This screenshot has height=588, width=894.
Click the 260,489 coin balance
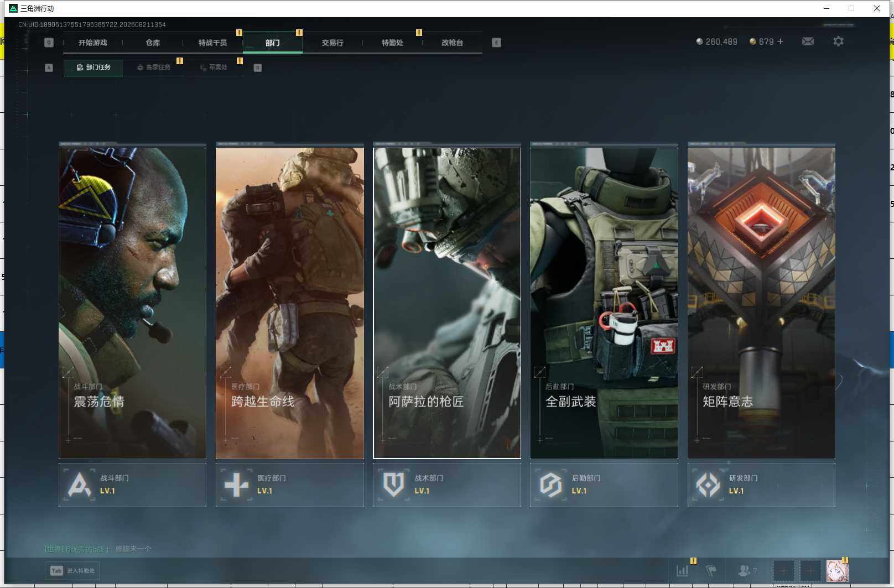pos(716,41)
